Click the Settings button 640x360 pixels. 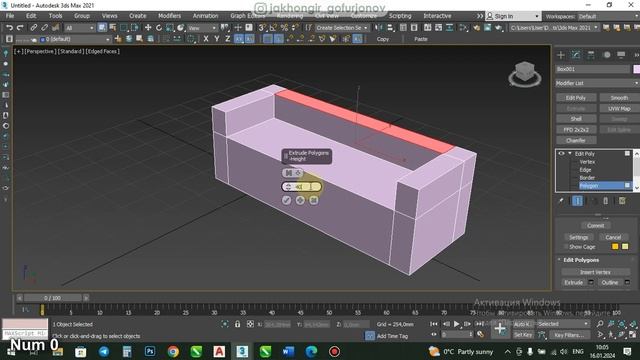(578, 237)
